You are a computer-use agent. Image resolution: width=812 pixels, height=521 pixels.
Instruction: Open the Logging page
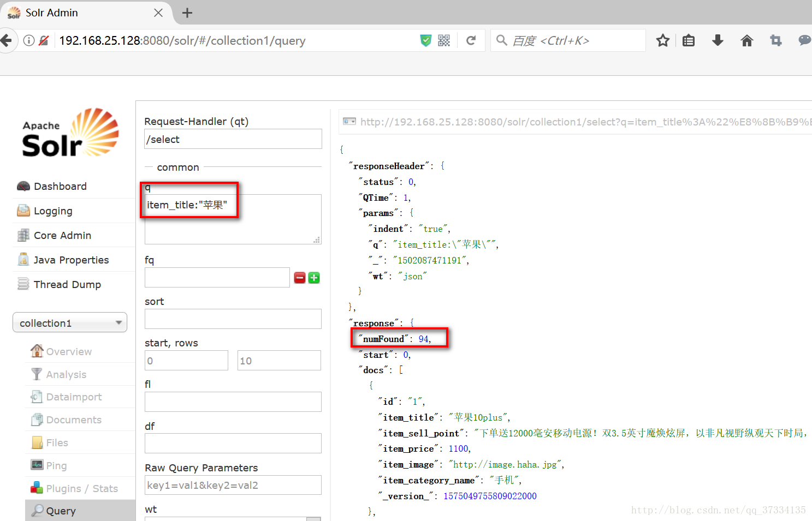click(53, 211)
